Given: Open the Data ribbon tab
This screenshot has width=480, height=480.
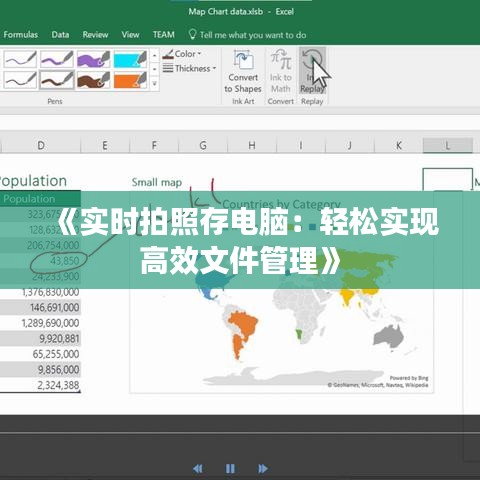Looking at the screenshot, I should pyautogui.click(x=60, y=35).
